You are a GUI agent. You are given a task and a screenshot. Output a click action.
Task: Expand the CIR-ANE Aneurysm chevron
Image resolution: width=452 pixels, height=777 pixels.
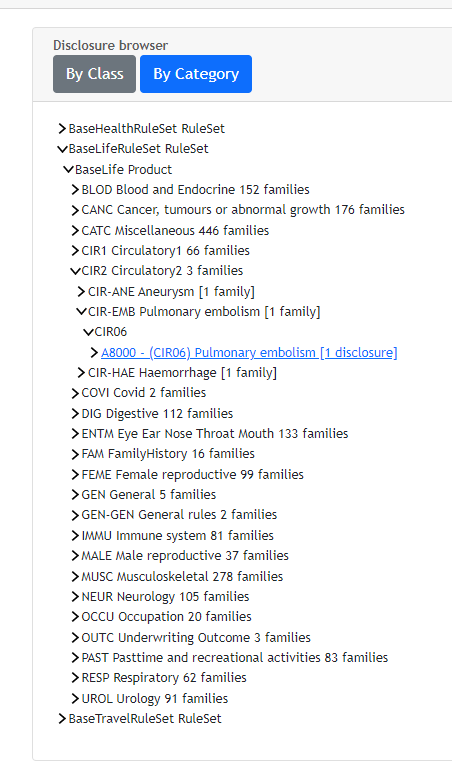click(81, 292)
